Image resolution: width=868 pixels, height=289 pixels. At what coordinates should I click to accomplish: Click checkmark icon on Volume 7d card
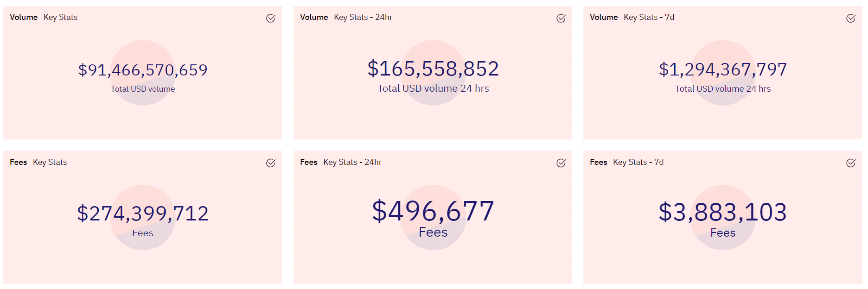pos(851,18)
